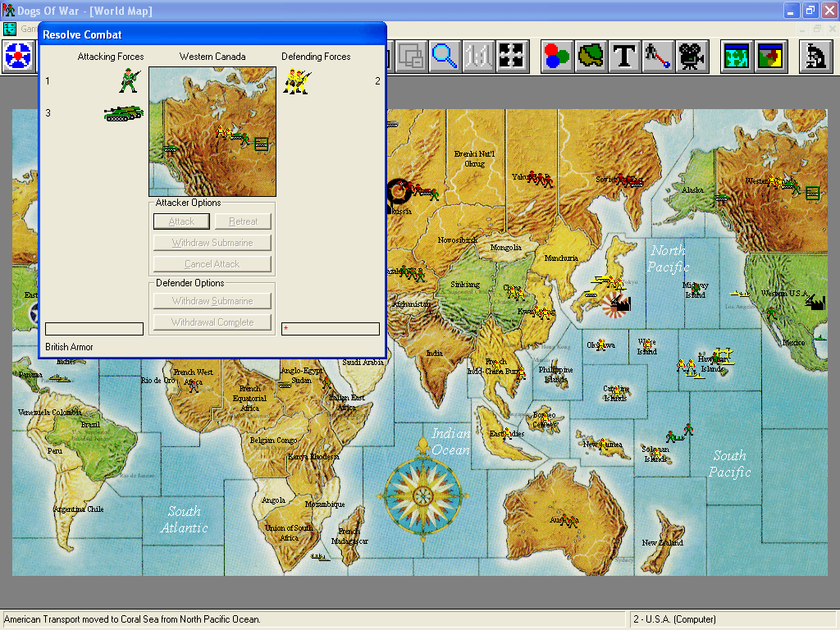Image resolution: width=840 pixels, height=630 pixels.
Task: Click the Brazil territory label
Action: coord(90,424)
